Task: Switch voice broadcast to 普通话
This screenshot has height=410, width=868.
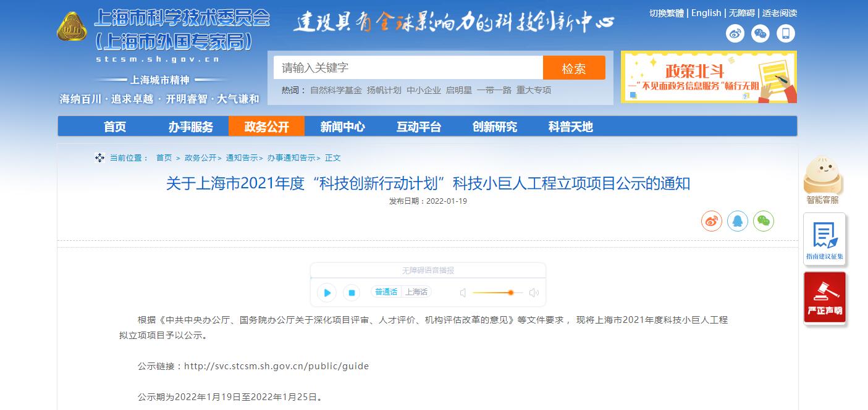Action: click(x=386, y=292)
